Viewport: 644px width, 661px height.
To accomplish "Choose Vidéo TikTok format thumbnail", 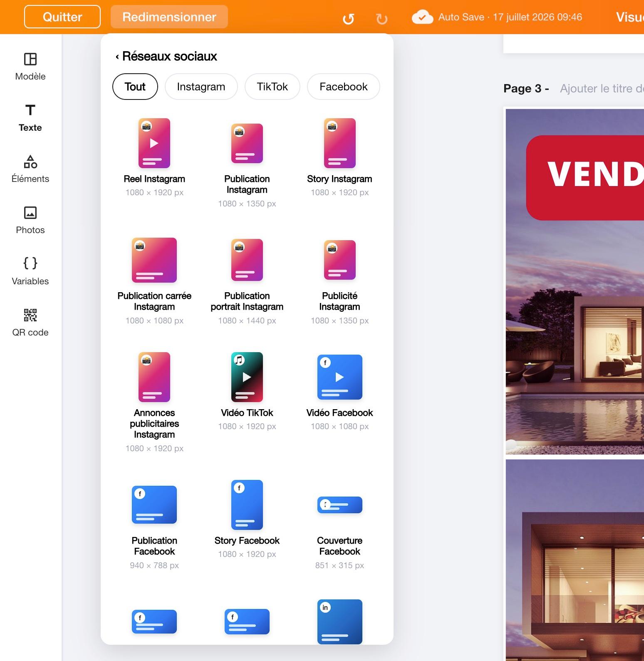I will [247, 377].
